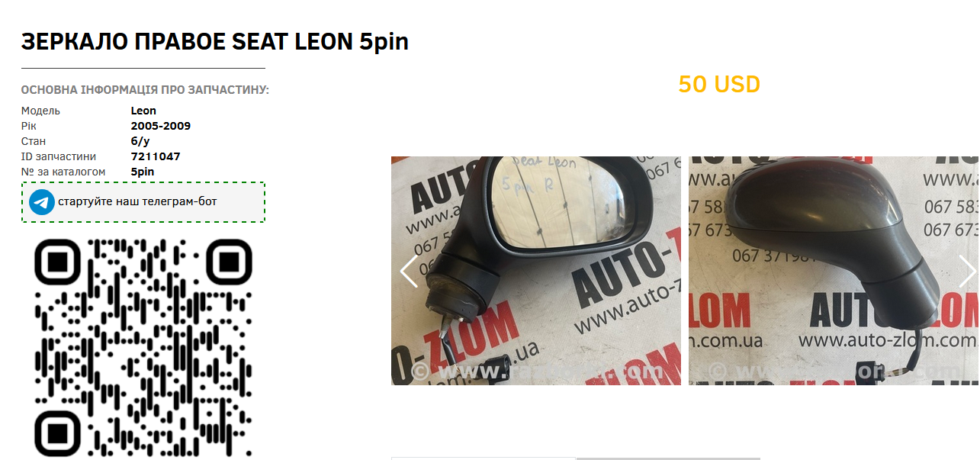980x460 pixels.
Task: Select the Leon model value
Action: pyautogui.click(x=143, y=111)
